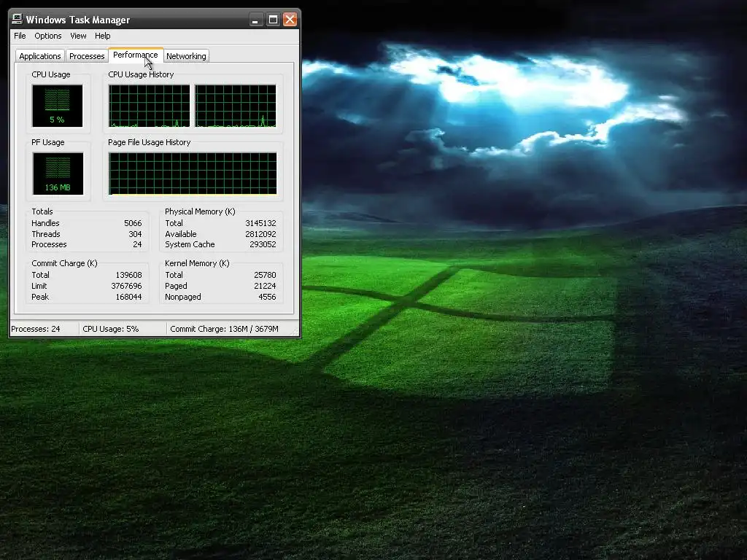This screenshot has width=747, height=560.
Task: Minimize the Task Manager window
Action: [256, 20]
